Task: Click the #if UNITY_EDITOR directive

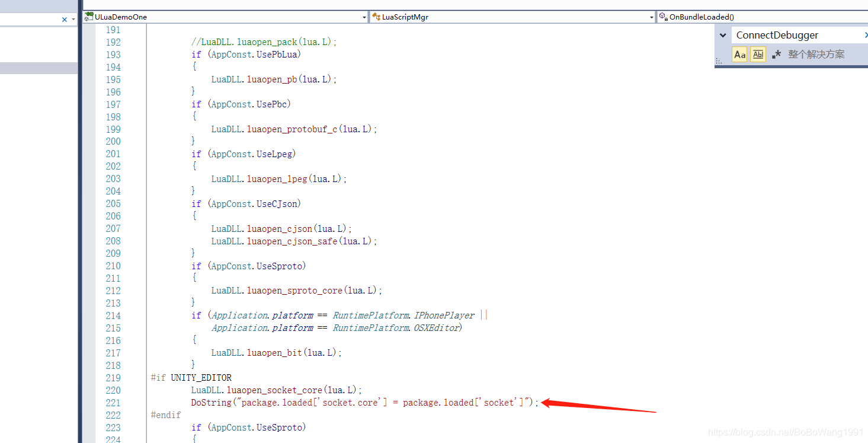Action: click(191, 378)
